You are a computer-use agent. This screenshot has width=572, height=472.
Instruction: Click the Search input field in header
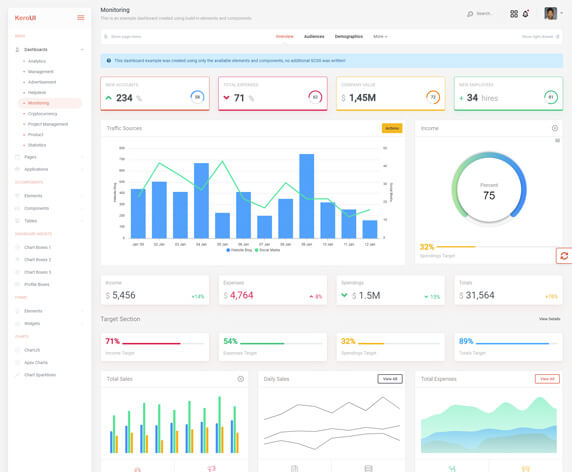485,14
